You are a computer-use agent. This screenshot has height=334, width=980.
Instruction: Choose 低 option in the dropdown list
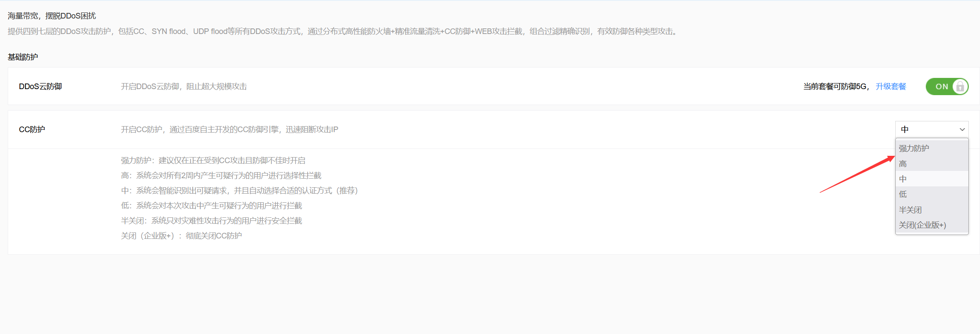(932, 194)
